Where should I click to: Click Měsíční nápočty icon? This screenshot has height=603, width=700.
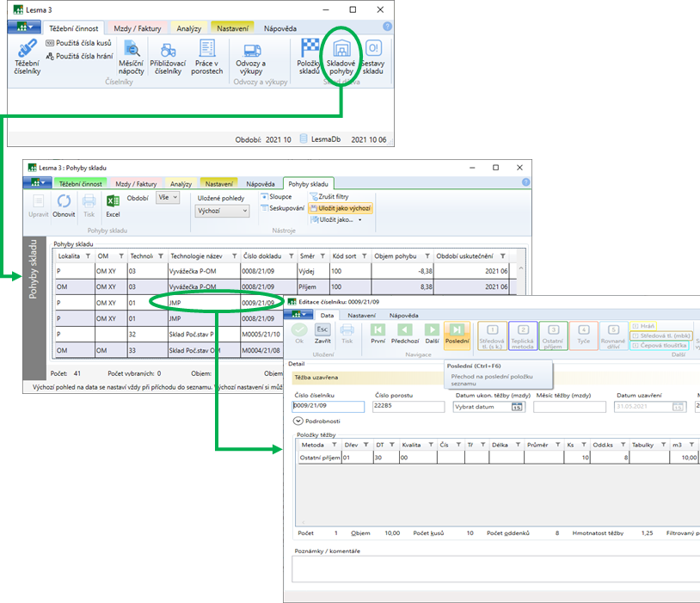(x=131, y=50)
